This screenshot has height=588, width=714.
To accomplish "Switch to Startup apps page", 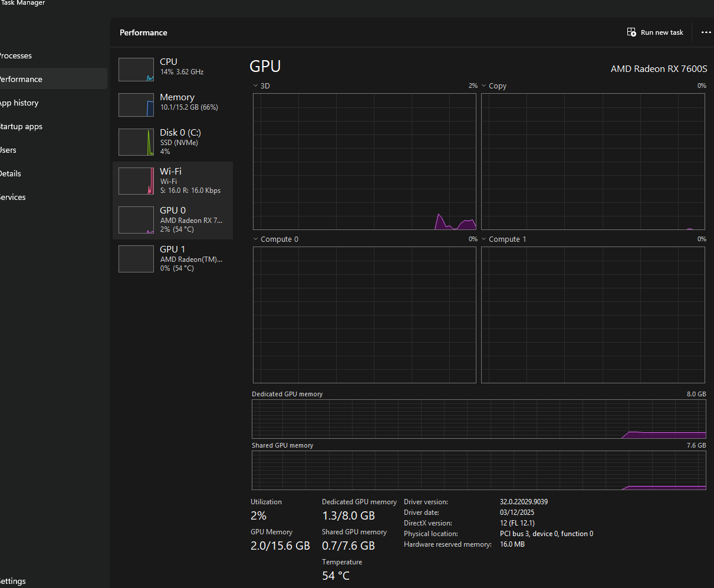I will (21, 127).
